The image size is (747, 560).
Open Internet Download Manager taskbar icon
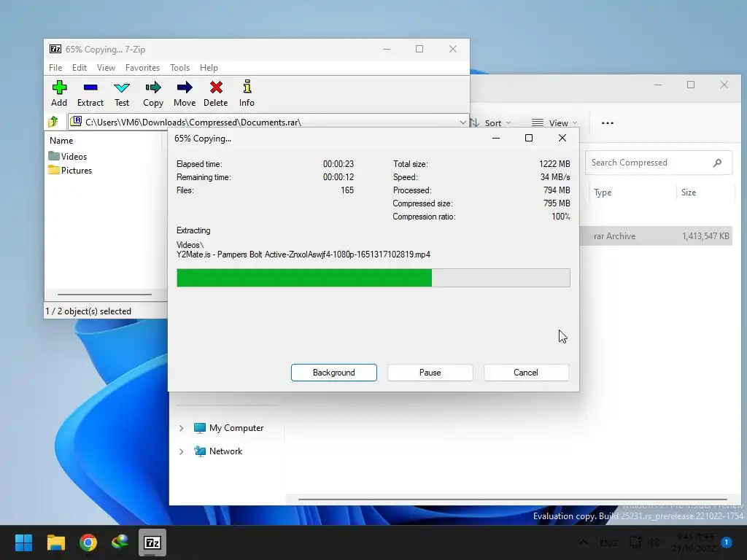120,542
